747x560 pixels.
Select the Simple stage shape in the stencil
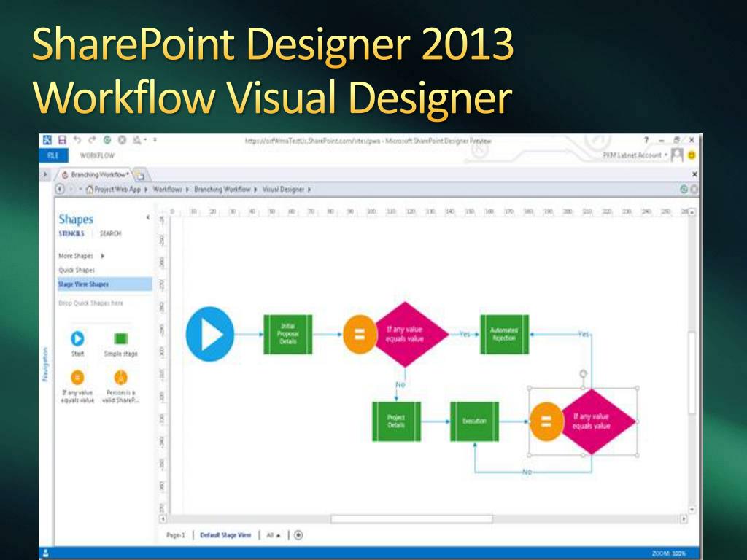point(120,344)
